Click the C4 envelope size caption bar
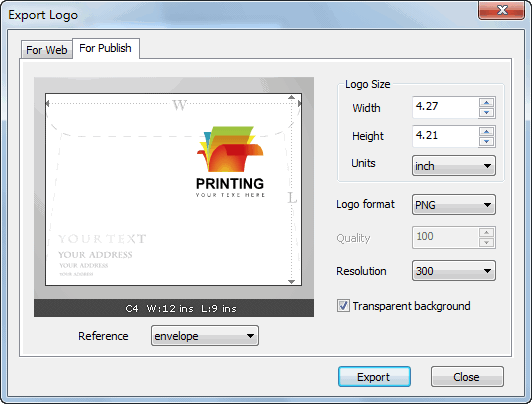The image size is (532, 404). click(174, 308)
